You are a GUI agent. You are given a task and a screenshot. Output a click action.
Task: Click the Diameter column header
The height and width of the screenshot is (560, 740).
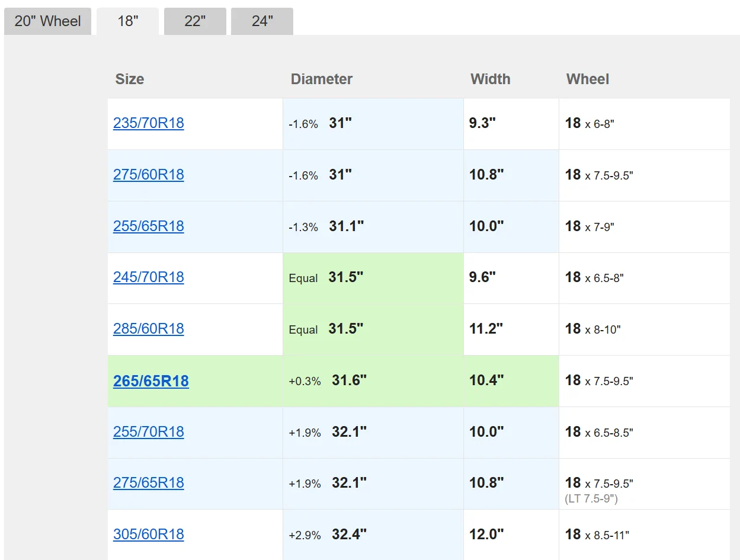(x=322, y=79)
